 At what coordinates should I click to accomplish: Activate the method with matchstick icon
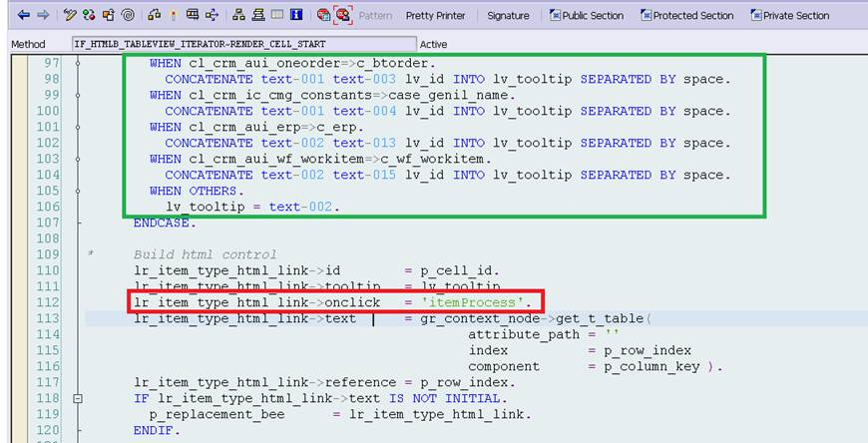click(x=174, y=15)
